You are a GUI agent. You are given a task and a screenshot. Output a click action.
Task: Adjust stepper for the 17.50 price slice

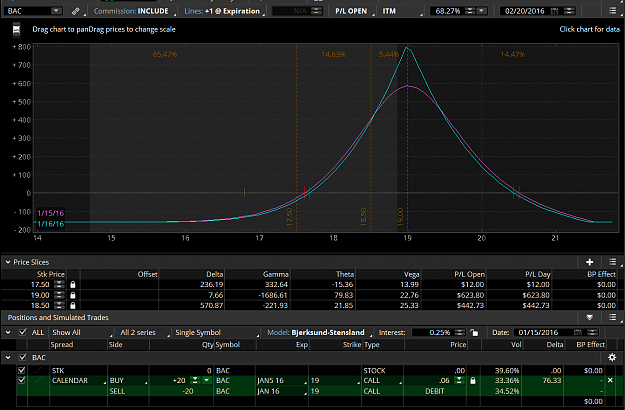click(59, 284)
